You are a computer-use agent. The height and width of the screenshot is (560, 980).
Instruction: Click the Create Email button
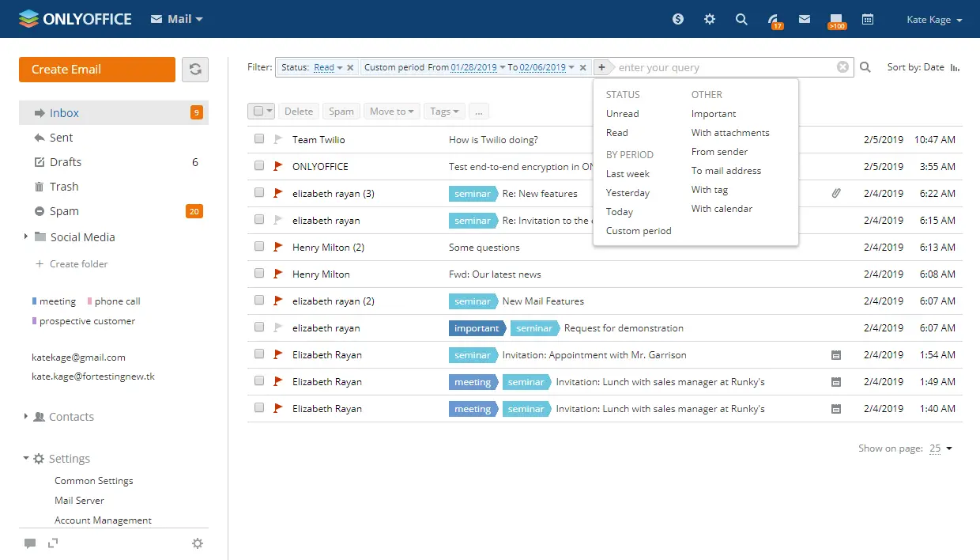tap(97, 70)
